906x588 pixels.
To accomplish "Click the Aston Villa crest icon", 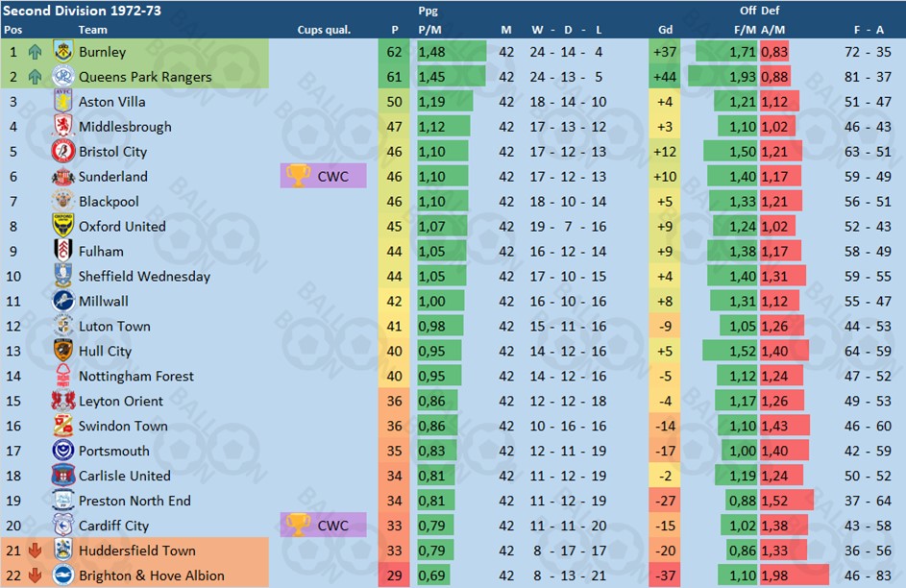I will [x=63, y=101].
